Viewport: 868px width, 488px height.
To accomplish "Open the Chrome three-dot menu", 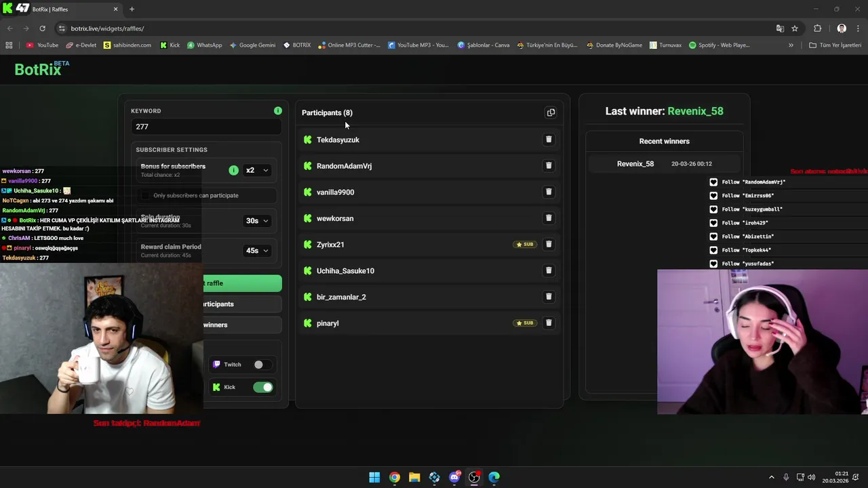I will pos(858,28).
